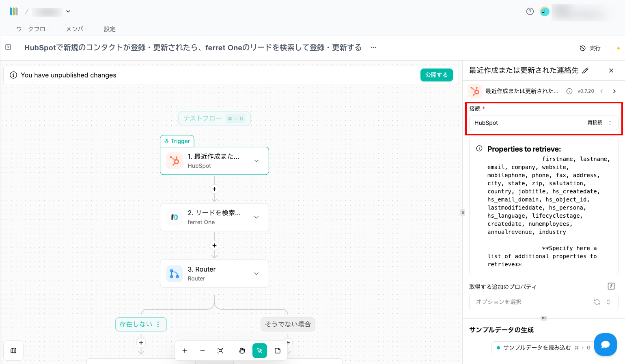Click the fit-to-view canvas icon

pyautogui.click(x=220, y=351)
